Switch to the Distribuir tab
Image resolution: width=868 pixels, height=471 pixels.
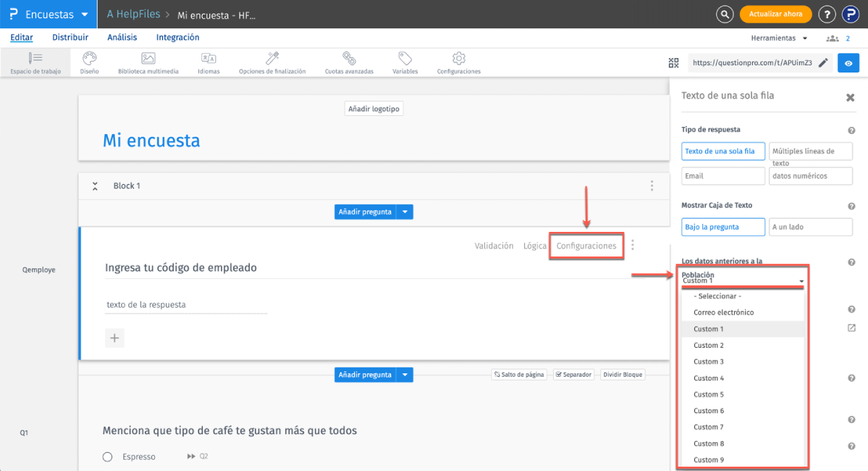pos(70,37)
